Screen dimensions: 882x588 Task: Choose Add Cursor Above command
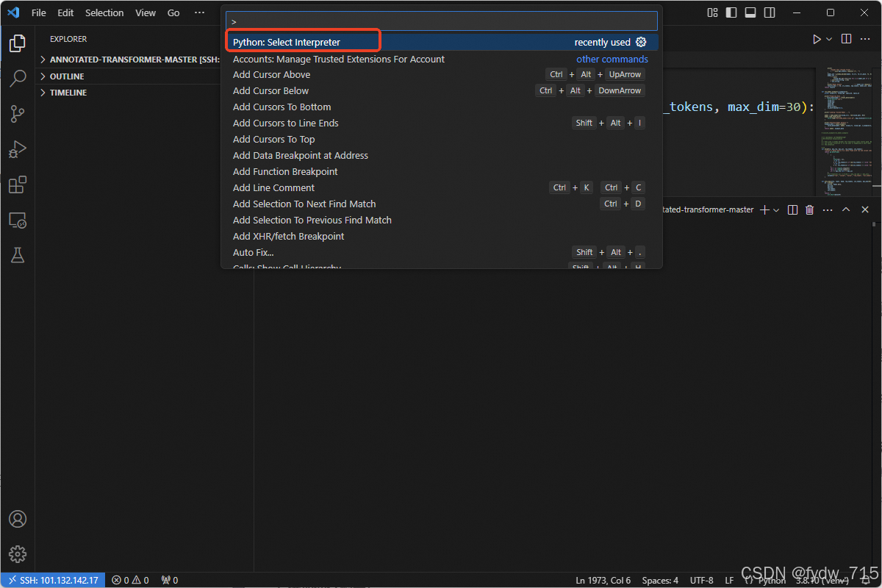click(442, 74)
